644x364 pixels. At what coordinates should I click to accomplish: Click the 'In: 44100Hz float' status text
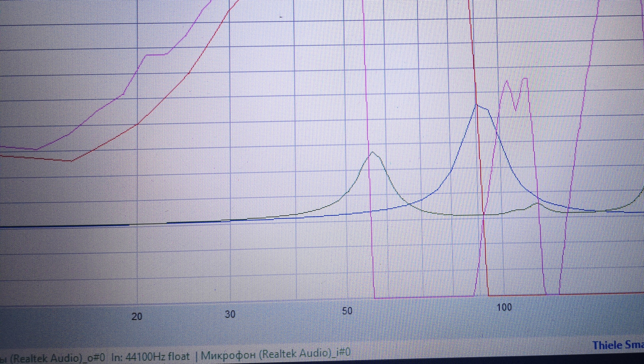click(150, 356)
